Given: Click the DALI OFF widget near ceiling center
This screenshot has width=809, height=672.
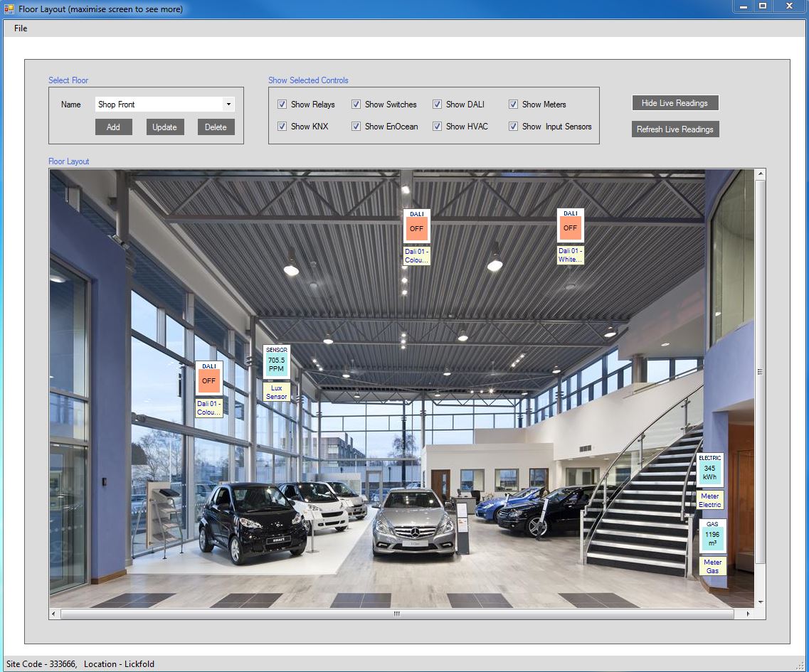Looking at the screenshot, I should pyautogui.click(x=416, y=227).
